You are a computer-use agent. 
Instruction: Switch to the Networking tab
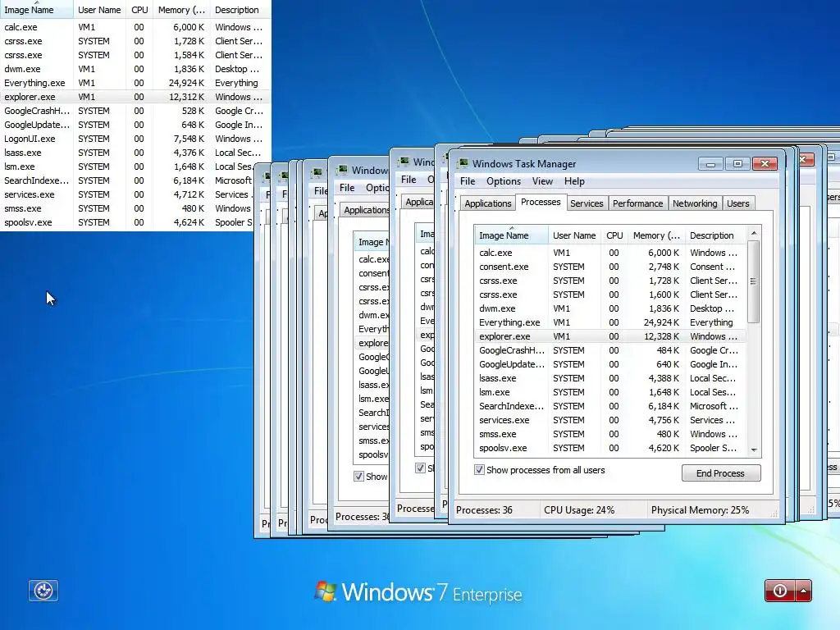click(x=695, y=203)
